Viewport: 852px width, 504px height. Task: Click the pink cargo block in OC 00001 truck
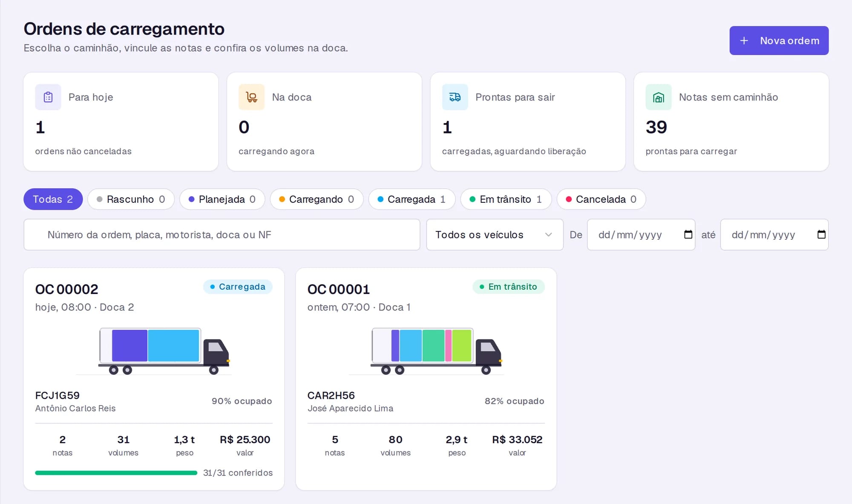448,345
